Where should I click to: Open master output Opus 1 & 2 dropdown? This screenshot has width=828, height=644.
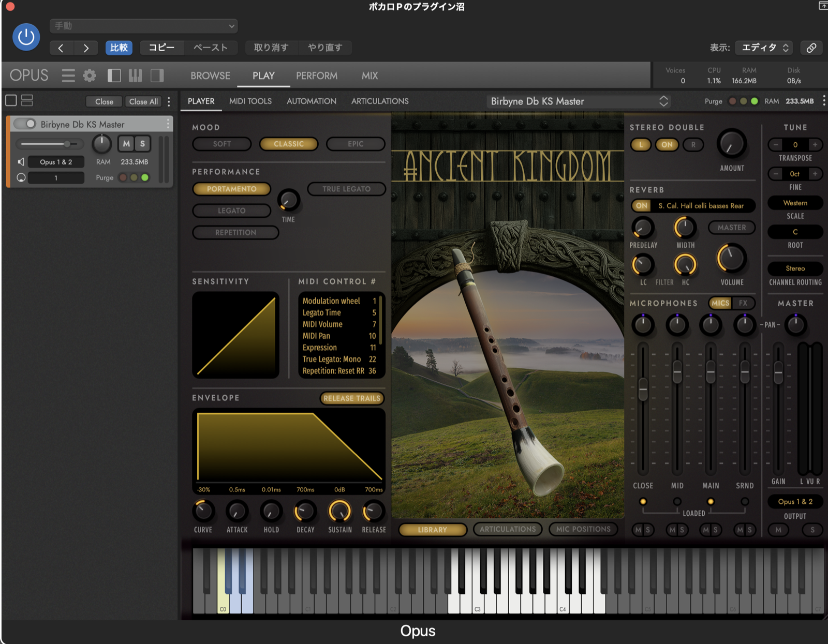[x=795, y=502]
